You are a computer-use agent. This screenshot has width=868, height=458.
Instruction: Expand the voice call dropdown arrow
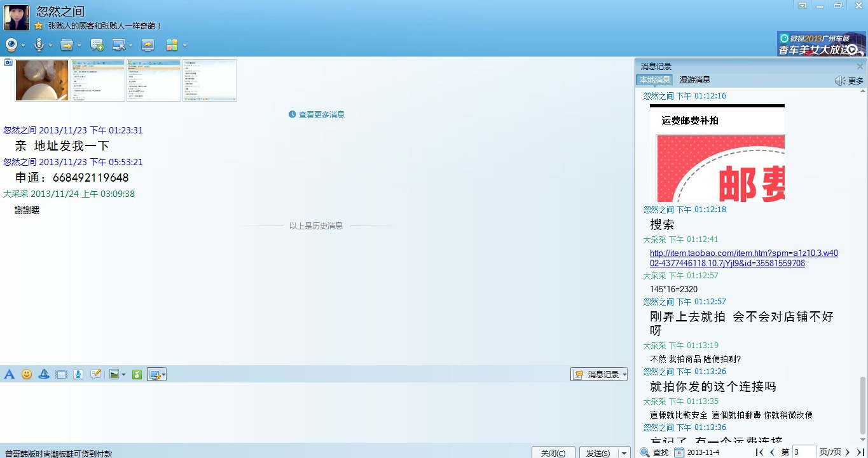50,46
